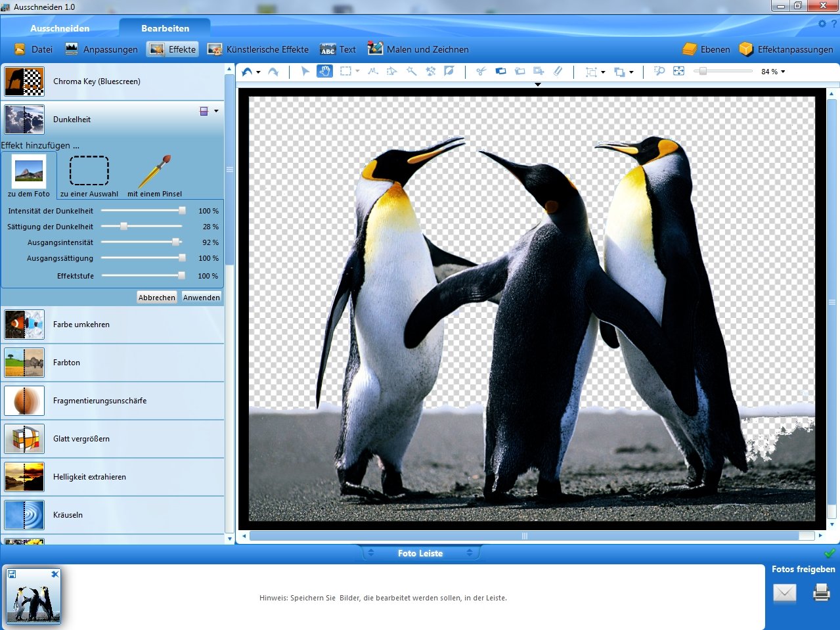
Task: Open the selection shape dropdown arrow
Action: pos(357,72)
